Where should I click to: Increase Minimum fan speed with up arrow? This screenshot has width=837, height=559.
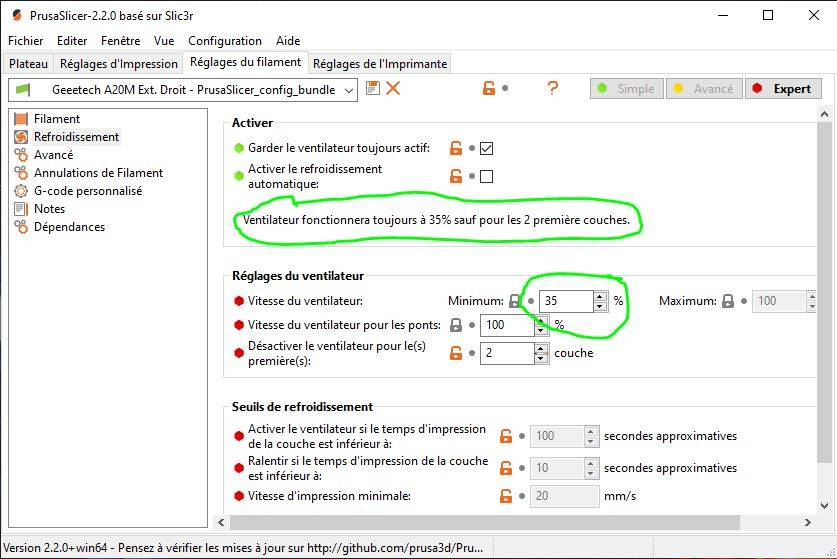coord(600,296)
